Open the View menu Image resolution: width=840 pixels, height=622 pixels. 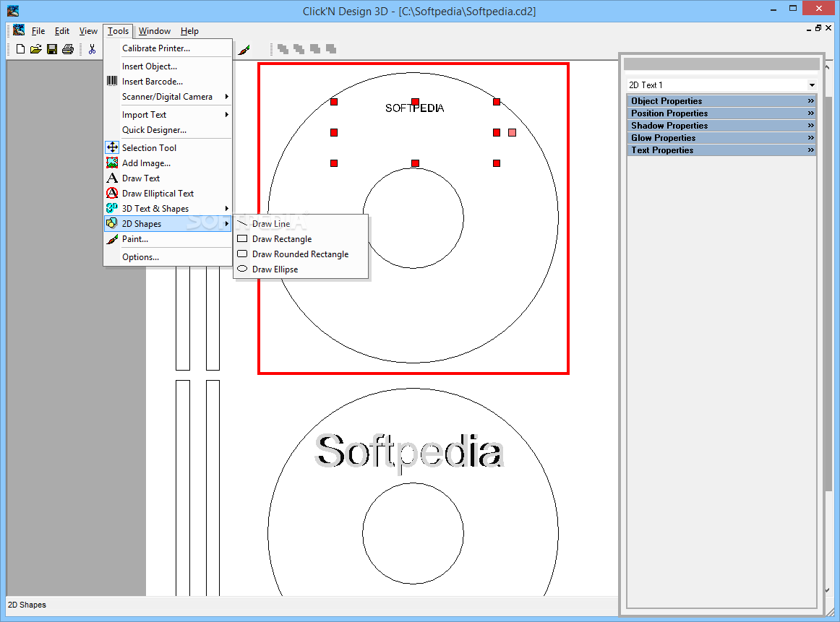point(88,31)
